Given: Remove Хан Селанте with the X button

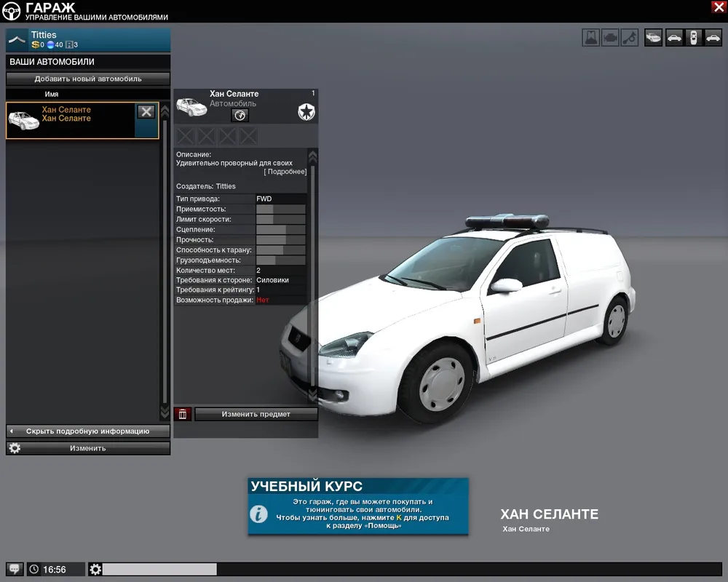Looking at the screenshot, I should click(x=146, y=111).
